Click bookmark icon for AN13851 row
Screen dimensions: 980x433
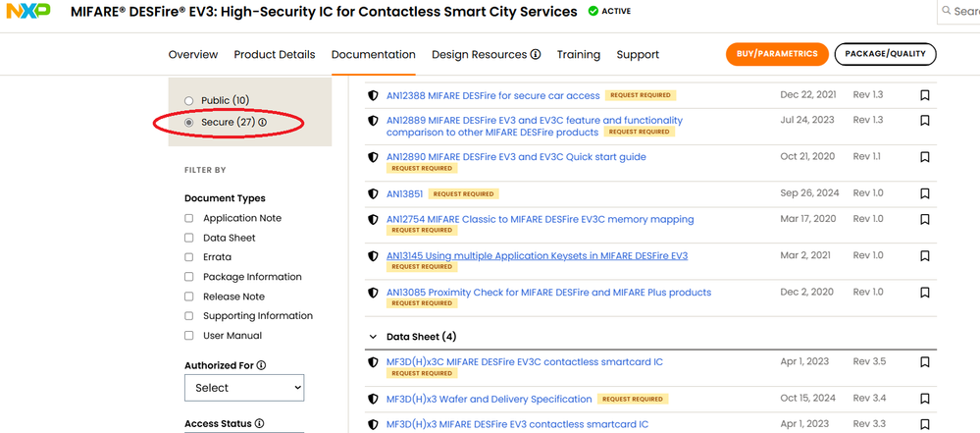pos(924,193)
